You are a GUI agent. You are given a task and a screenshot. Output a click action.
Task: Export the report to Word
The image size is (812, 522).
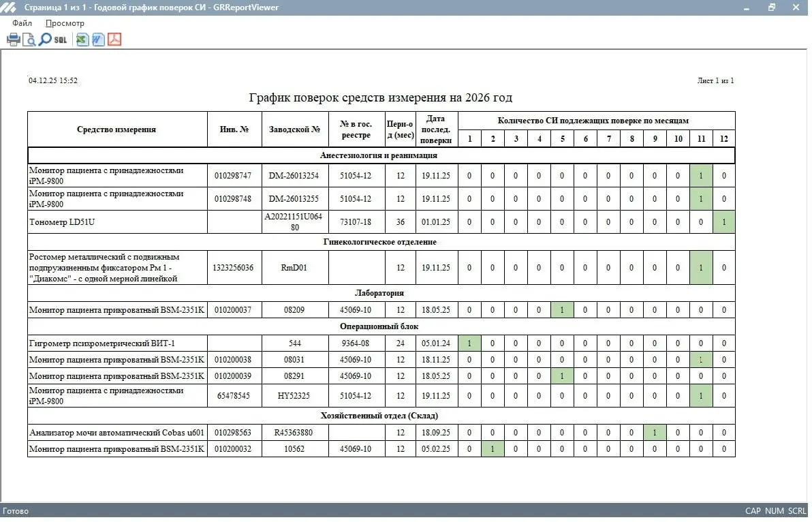(x=98, y=40)
